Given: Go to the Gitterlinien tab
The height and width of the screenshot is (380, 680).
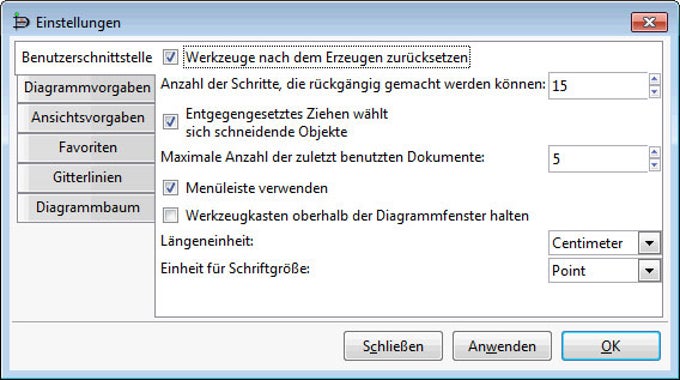Looking at the screenshot, I should tap(86, 177).
